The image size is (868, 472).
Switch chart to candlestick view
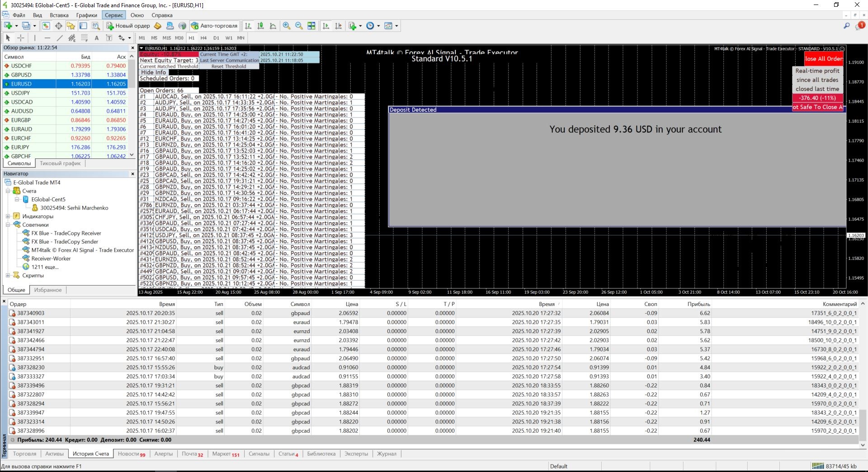click(260, 26)
